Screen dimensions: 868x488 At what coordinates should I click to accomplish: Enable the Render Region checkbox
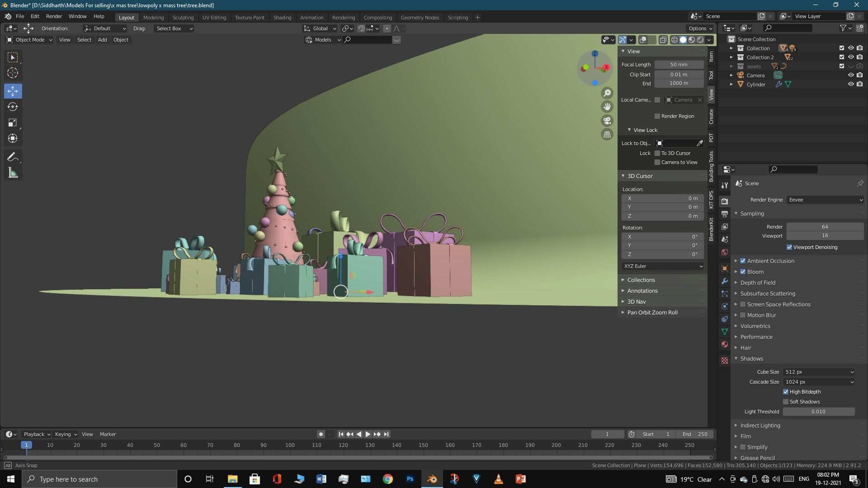[x=657, y=116]
